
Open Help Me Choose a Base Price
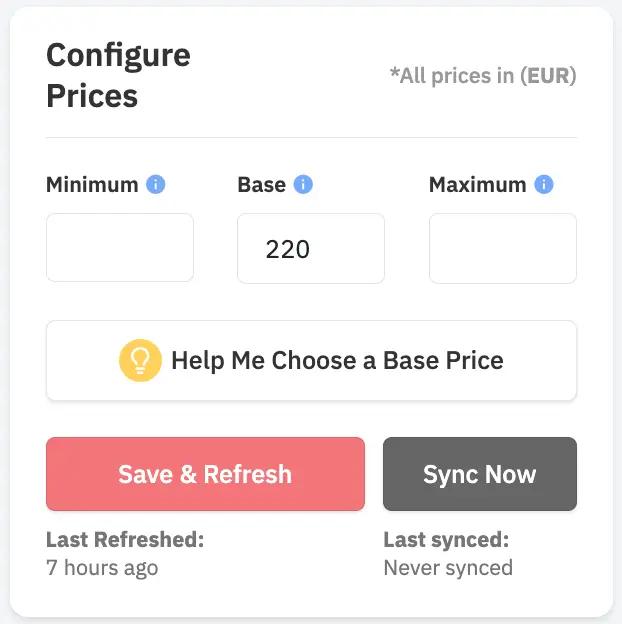[x=311, y=360]
